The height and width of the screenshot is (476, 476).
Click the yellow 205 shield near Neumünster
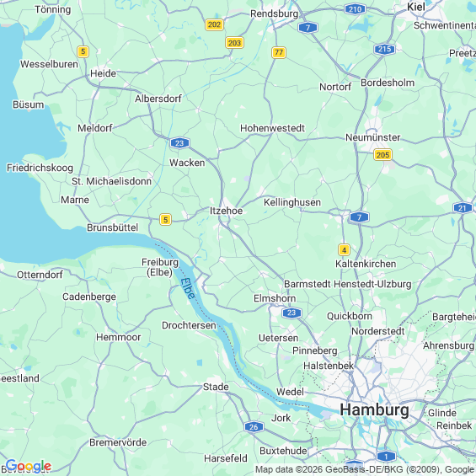point(382,155)
